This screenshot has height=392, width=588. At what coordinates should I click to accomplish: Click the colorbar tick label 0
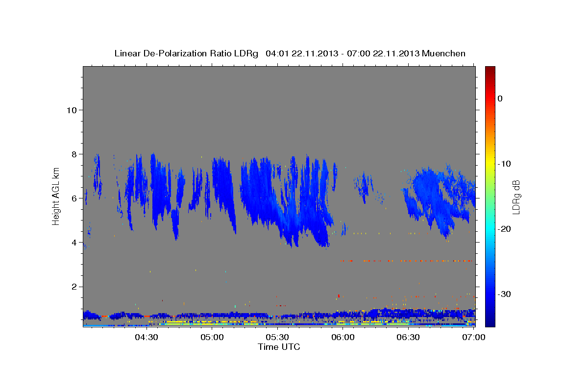(x=500, y=98)
